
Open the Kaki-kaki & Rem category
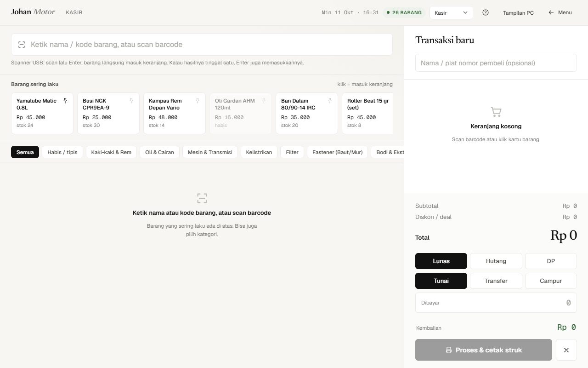(x=111, y=152)
